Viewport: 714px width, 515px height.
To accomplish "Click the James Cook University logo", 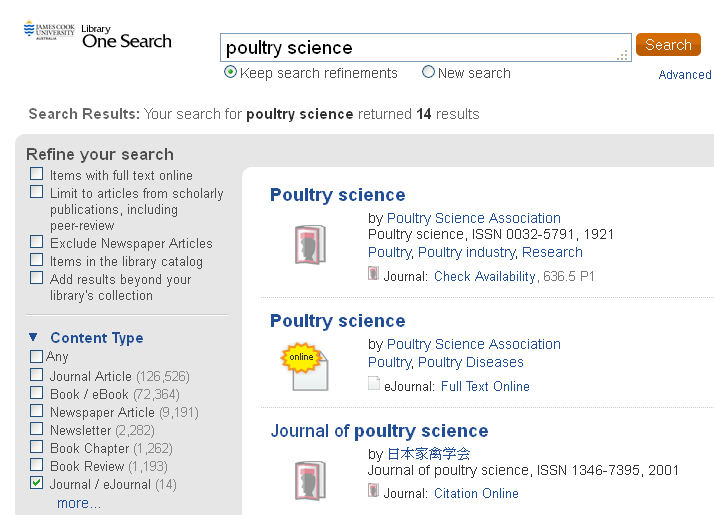I will 49,30.
